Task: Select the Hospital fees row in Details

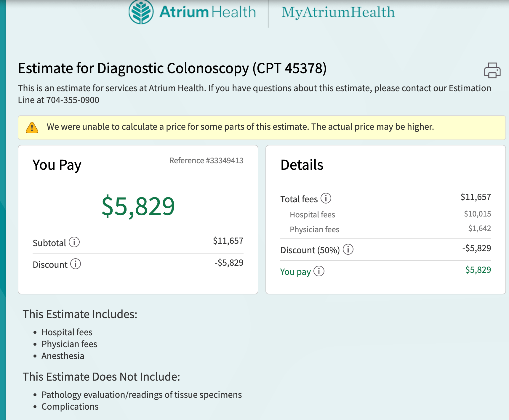Action: (385, 214)
